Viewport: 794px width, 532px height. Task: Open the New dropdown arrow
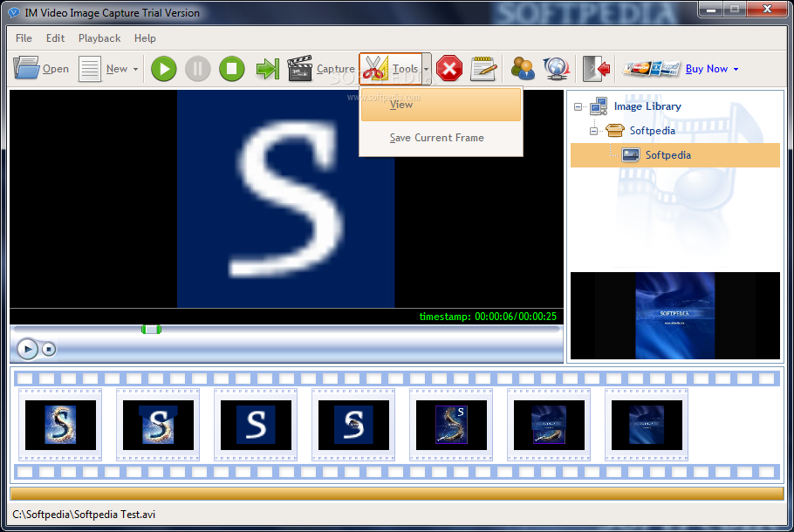click(x=136, y=69)
